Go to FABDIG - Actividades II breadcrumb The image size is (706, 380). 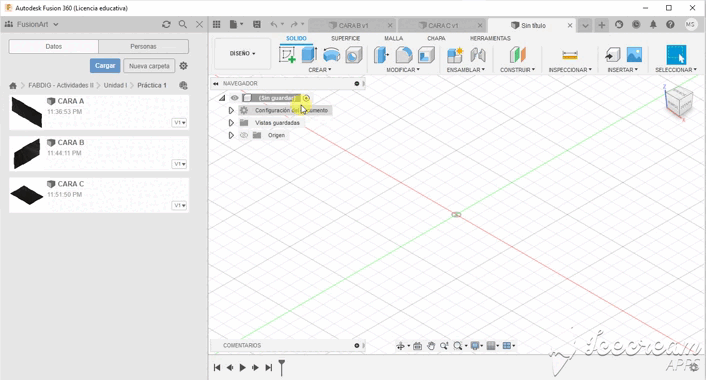click(x=61, y=85)
